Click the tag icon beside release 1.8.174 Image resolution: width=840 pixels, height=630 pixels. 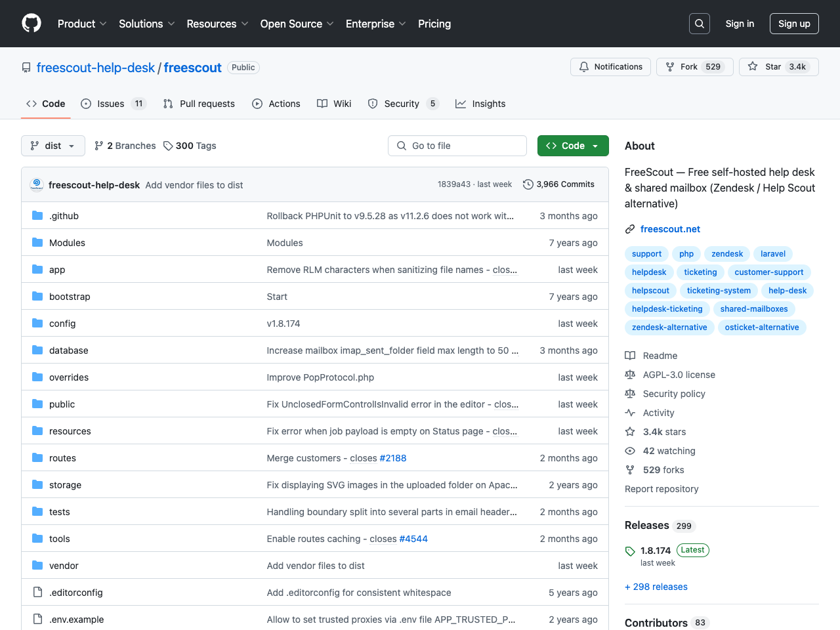point(630,551)
